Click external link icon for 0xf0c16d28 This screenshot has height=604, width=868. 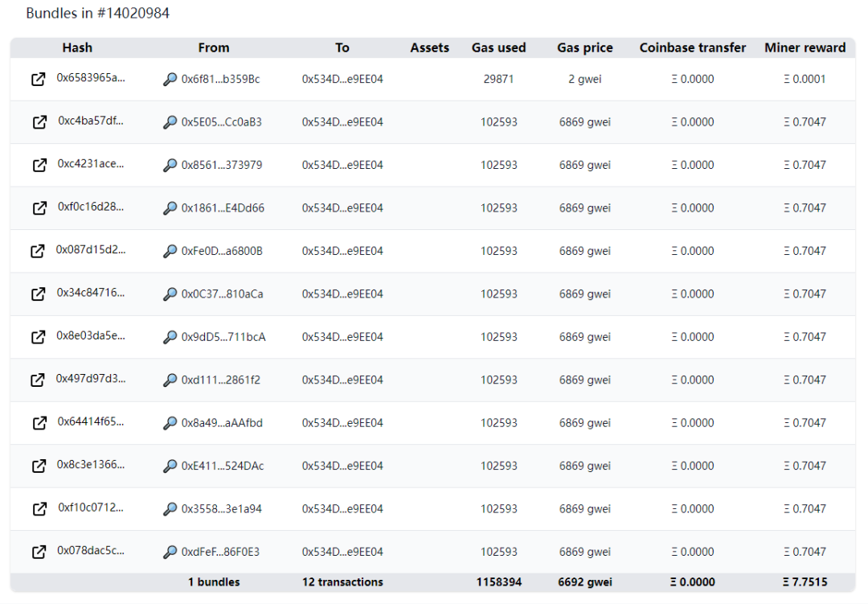point(39,208)
